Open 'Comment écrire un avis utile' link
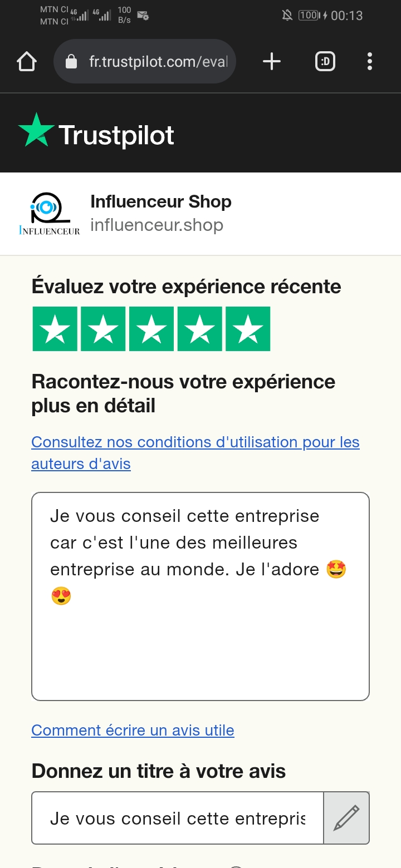Screen dimensions: 401x868 click(x=133, y=730)
